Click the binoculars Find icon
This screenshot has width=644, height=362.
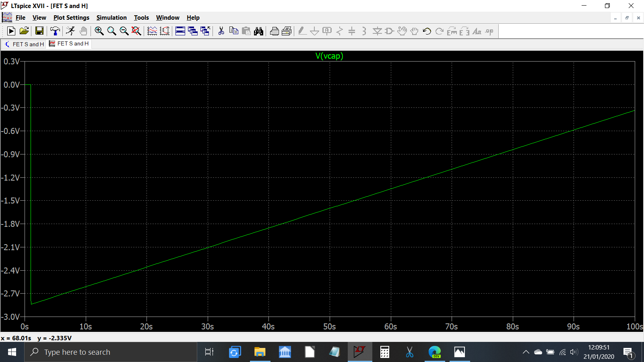pos(258,31)
